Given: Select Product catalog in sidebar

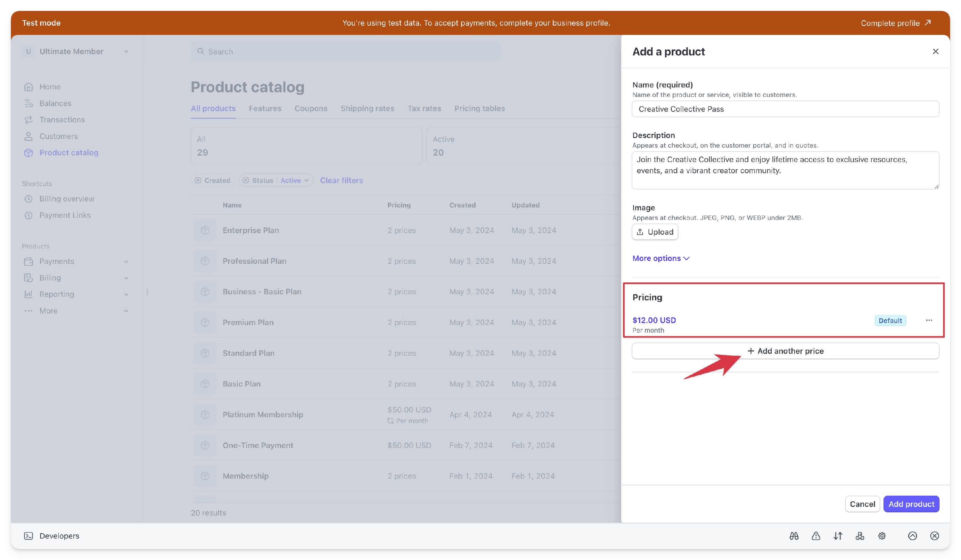Looking at the screenshot, I should (69, 152).
